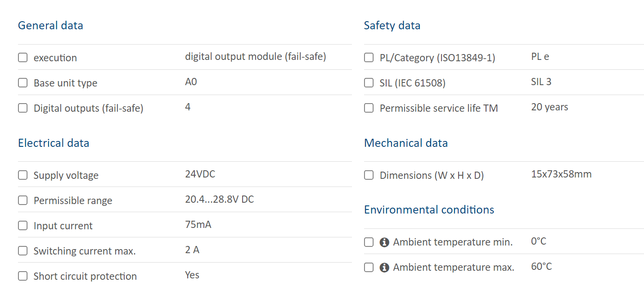Click info icon beside Ambient temperature min.
644x291 pixels.
pos(384,242)
